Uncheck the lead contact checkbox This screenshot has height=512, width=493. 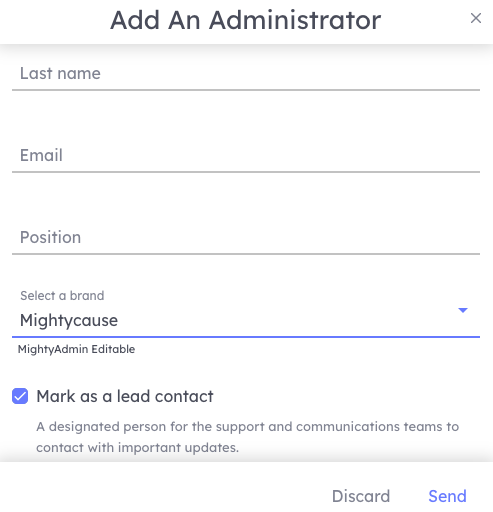pyautogui.click(x=20, y=396)
